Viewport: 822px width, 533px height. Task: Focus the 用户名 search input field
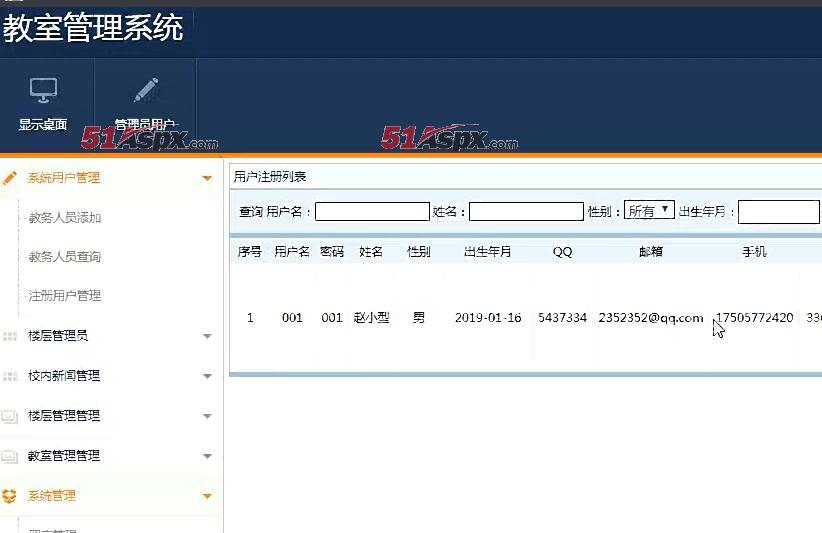click(372, 212)
